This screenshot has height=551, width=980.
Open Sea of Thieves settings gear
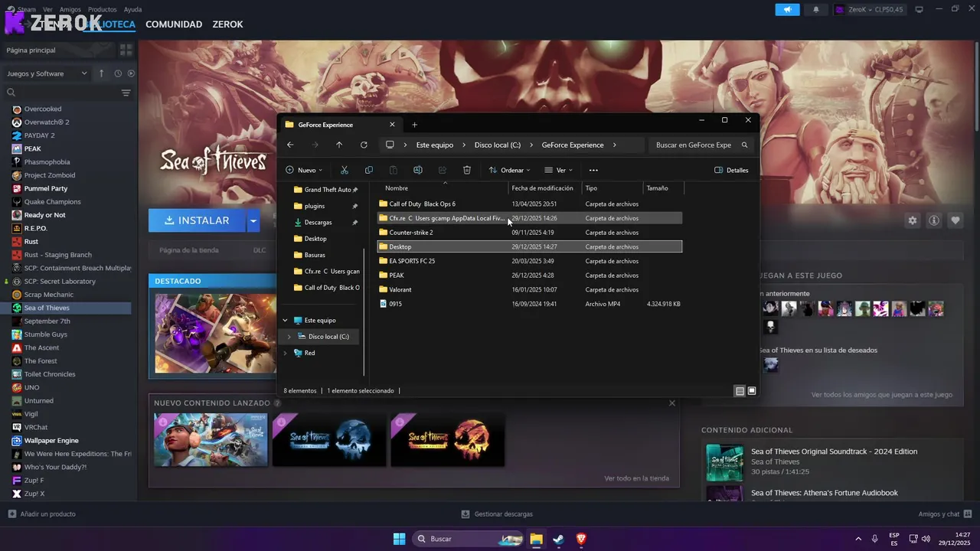913,220
